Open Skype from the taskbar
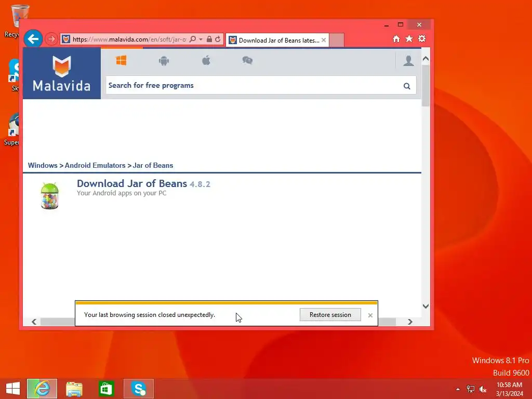Image resolution: width=532 pixels, height=399 pixels. pyautogui.click(x=138, y=389)
